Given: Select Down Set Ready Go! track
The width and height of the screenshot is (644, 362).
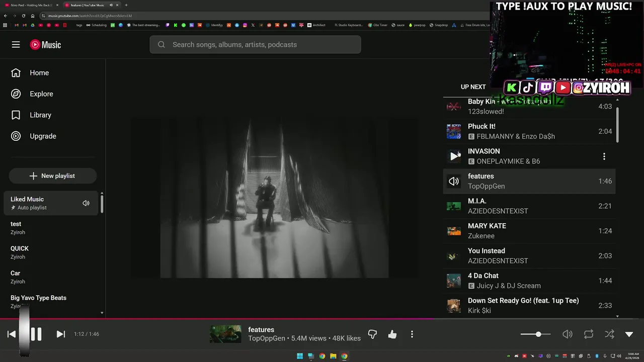Looking at the screenshot, I should click(529, 306).
